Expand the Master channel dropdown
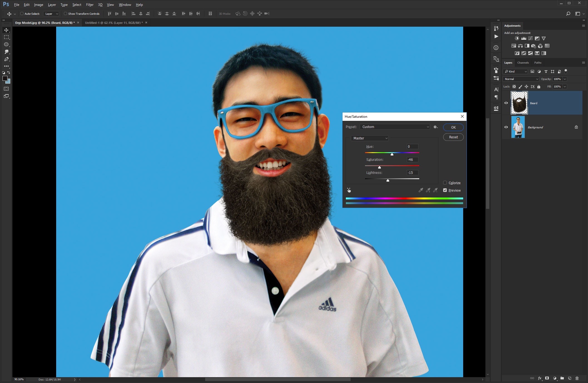Viewport: 588px width, 383px height. [370, 138]
